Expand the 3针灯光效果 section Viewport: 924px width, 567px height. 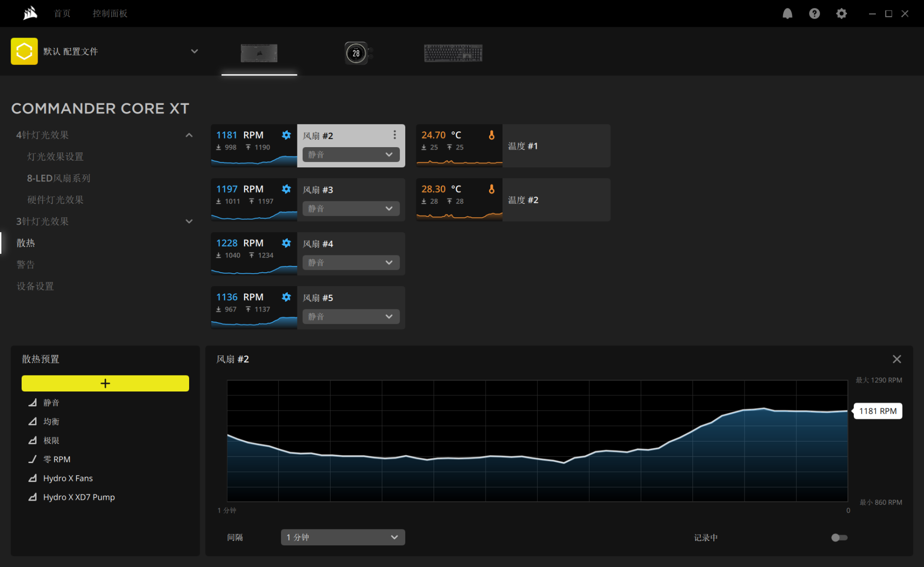tap(189, 222)
